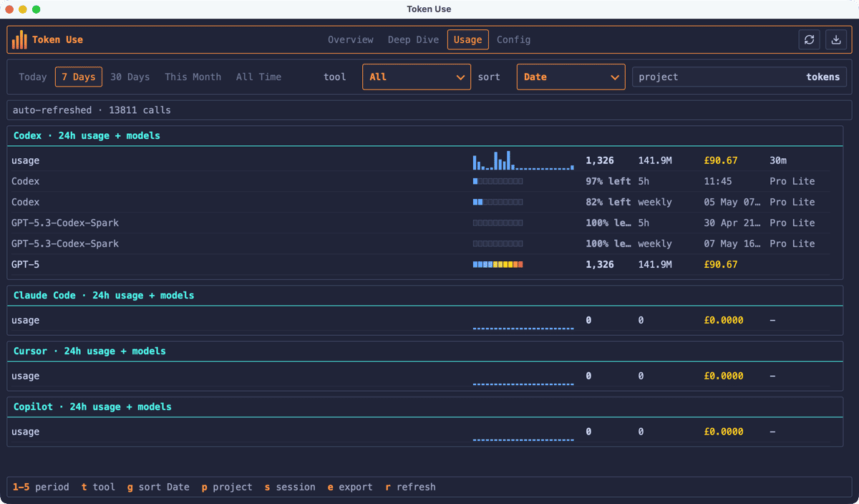Screen dimensions: 859x504
Task: Choose the 30 Days period
Action: (x=130, y=77)
